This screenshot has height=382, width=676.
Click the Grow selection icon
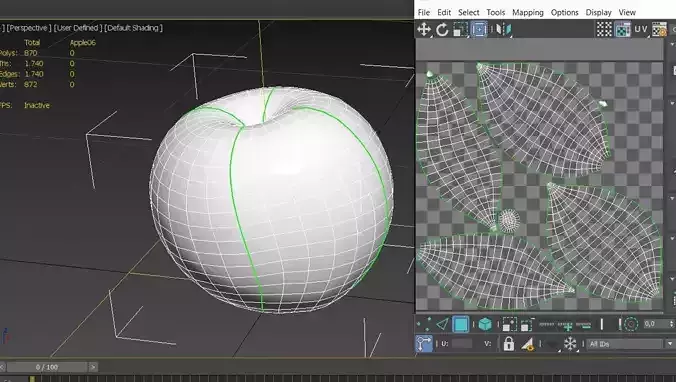coord(509,324)
